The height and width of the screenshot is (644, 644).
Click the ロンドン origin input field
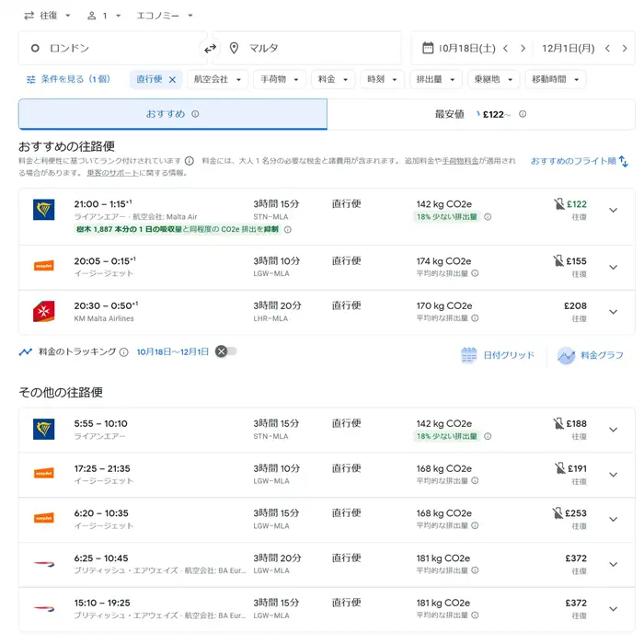click(110, 49)
